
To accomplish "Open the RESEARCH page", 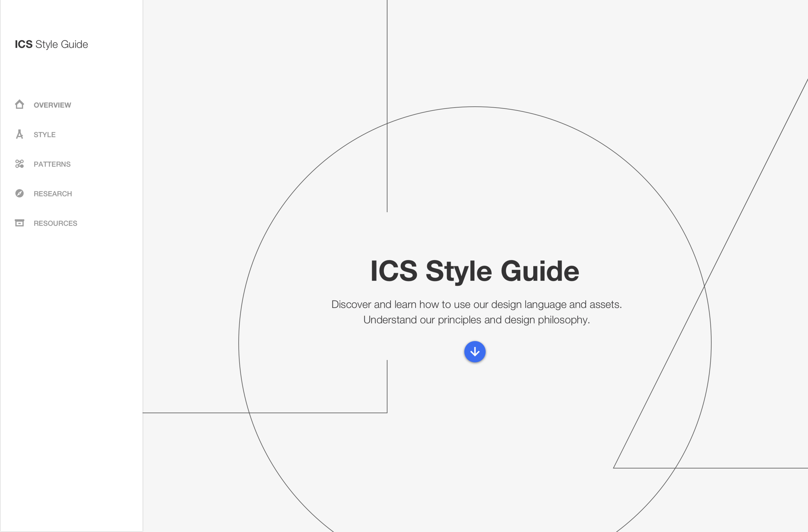I will 53,194.
